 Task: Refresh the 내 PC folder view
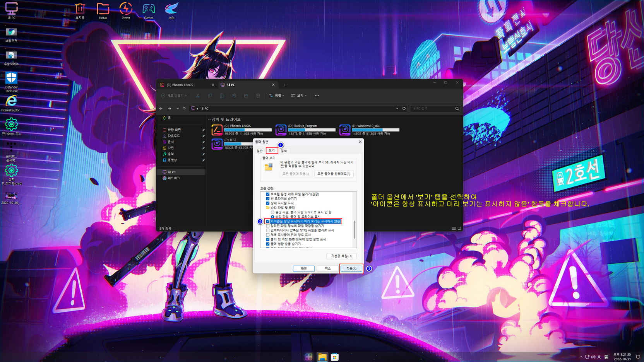pyautogui.click(x=404, y=109)
